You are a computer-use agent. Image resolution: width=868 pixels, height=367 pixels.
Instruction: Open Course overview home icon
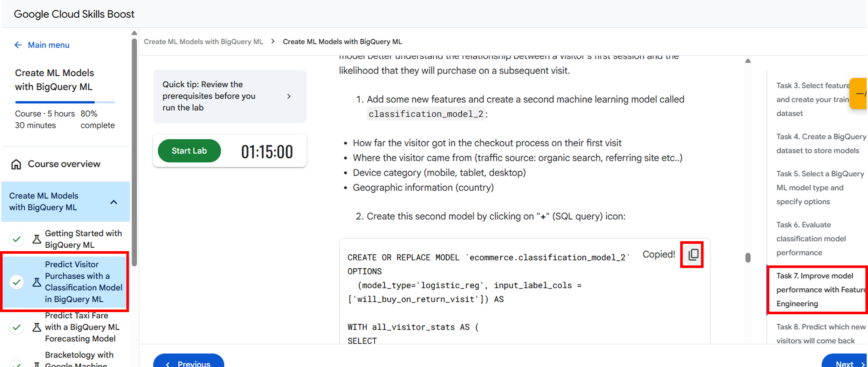click(x=16, y=164)
